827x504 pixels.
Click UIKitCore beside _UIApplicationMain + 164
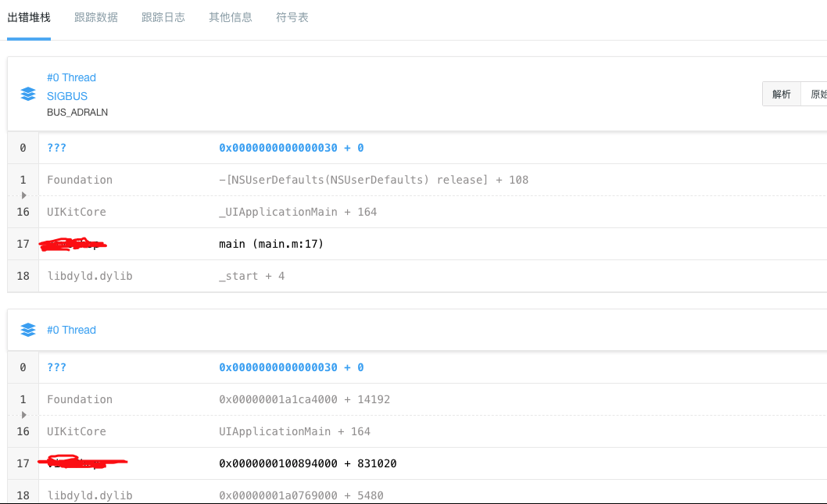coord(77,212)
